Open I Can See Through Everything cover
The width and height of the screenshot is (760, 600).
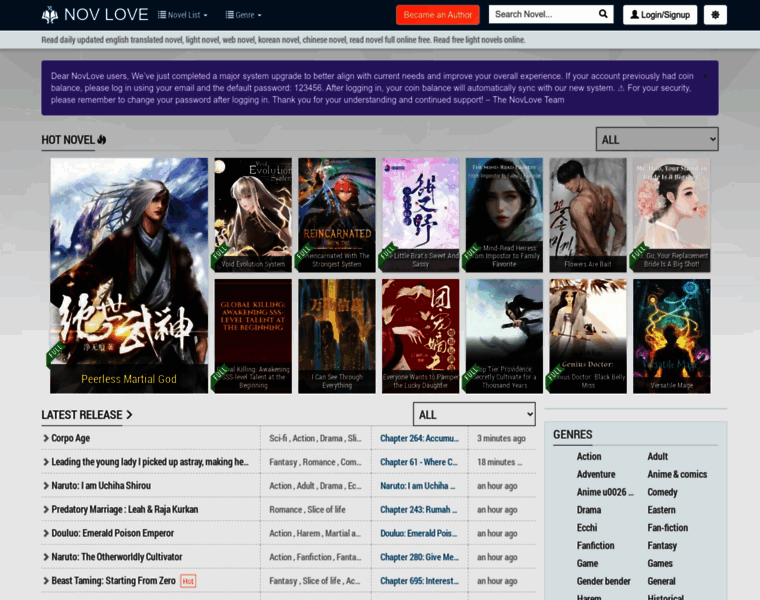337,336
